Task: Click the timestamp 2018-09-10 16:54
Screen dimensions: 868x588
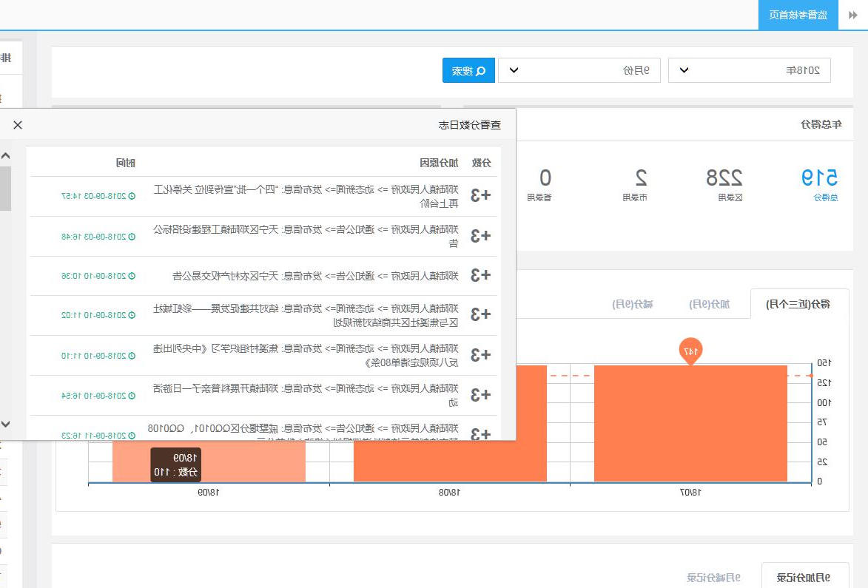Action: [x=93, y=396]
